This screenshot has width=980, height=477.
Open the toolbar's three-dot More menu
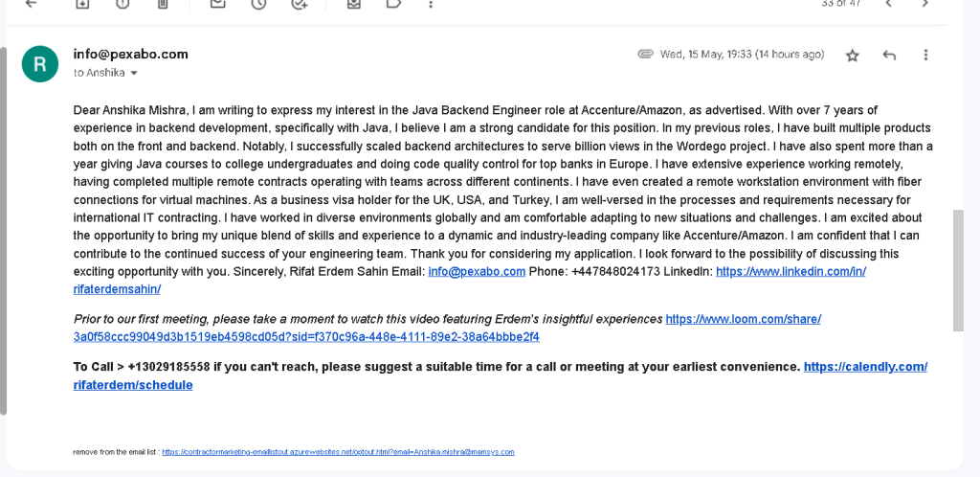point(431,3)
